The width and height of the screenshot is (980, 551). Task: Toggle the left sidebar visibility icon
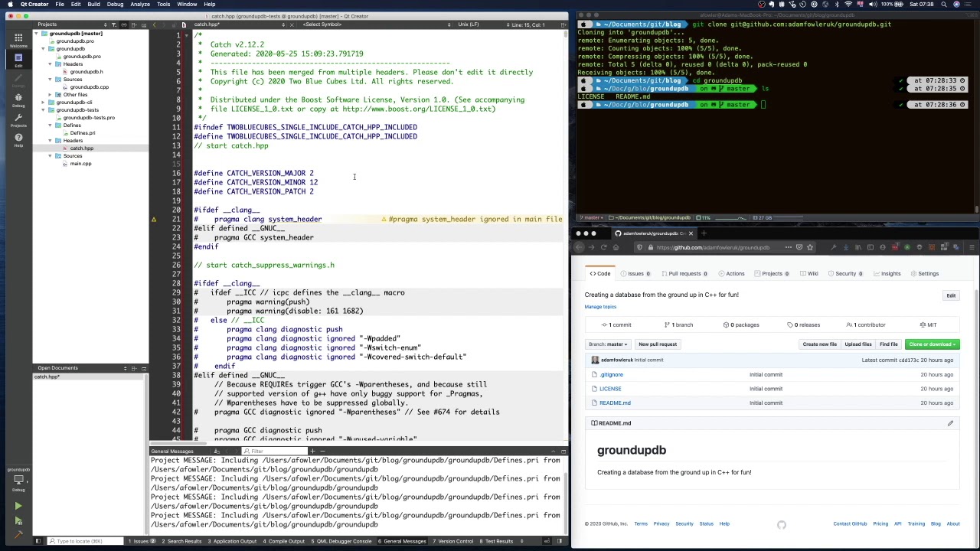coord(38,541)
